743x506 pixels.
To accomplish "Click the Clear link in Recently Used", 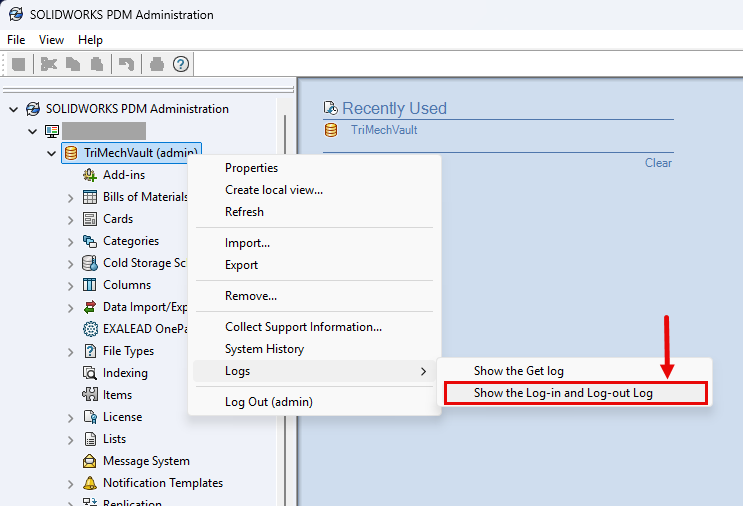I will (x=658, y=163).
